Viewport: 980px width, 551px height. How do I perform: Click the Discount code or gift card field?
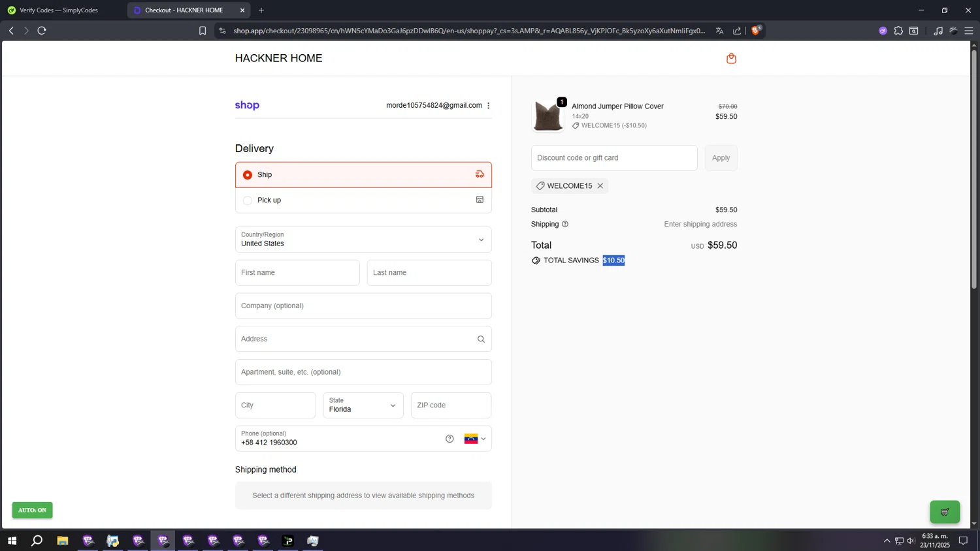coord(614,158)
